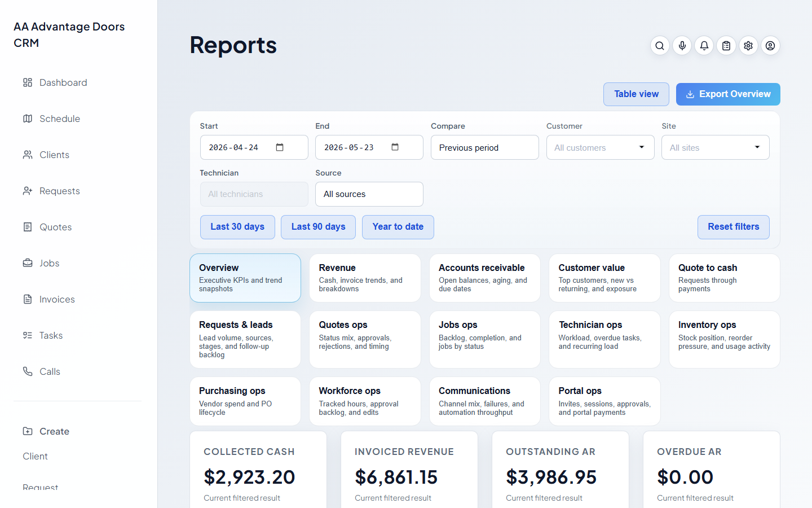This screenshot has width=812, height=508.
Task: Click Reset filters
Action: click(x=733, y=227)
